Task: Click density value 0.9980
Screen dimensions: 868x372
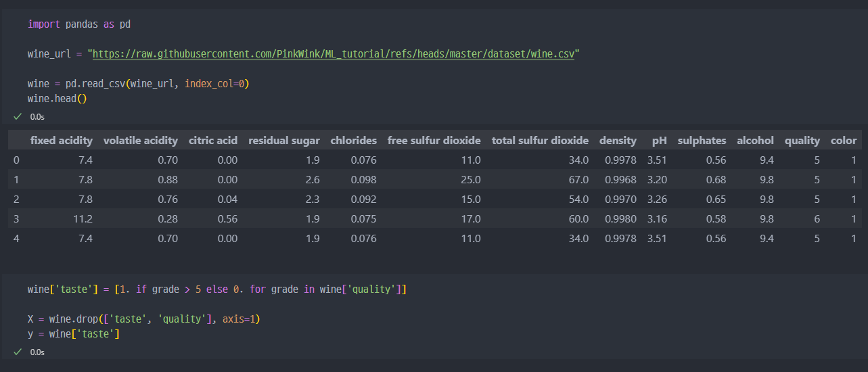Action: click(x=621, y=219)
